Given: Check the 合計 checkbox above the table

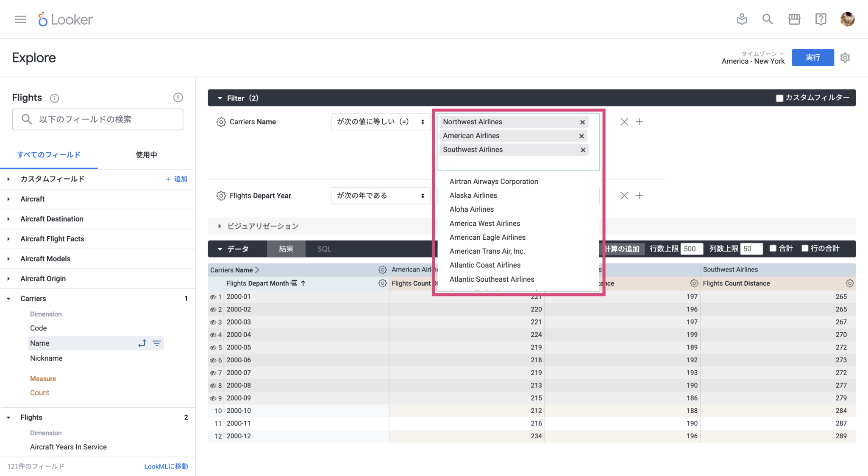Looking at the screenshot, I should coord(773,249).
